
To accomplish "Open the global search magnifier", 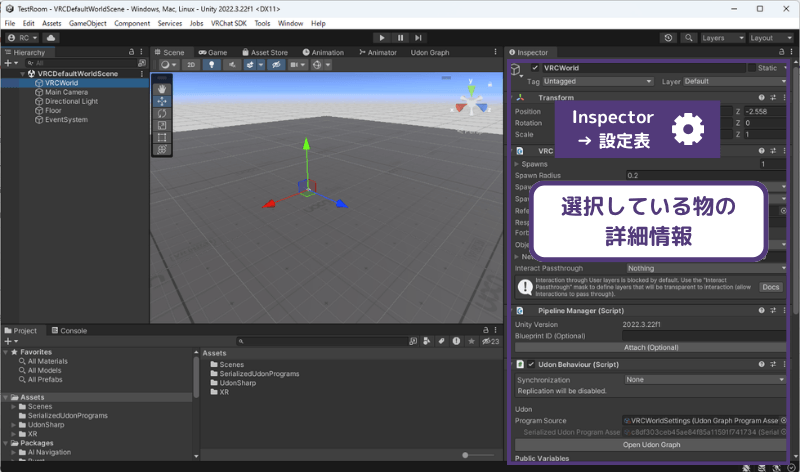I will tap(688, 38).
